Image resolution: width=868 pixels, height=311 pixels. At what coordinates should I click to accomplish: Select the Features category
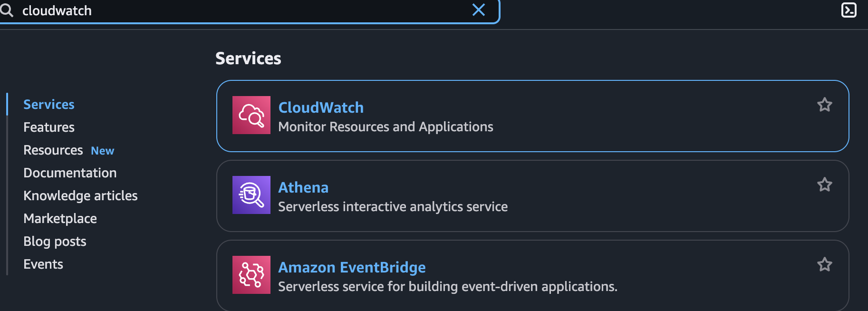click(x=49, y=127)
